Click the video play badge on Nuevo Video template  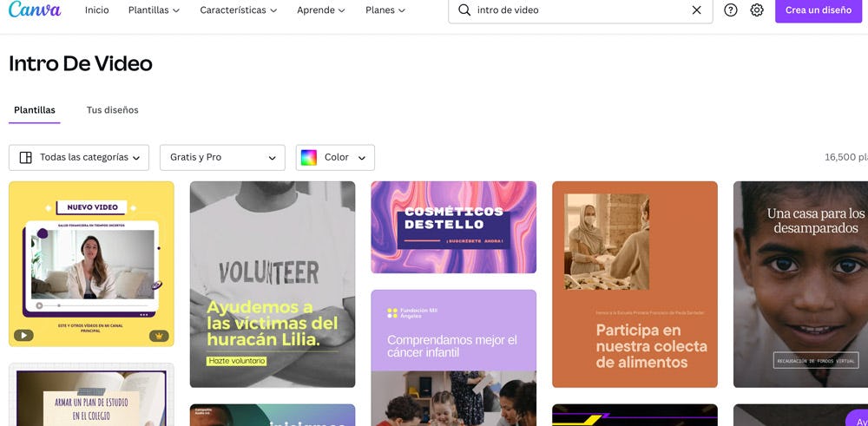(23, 335)
